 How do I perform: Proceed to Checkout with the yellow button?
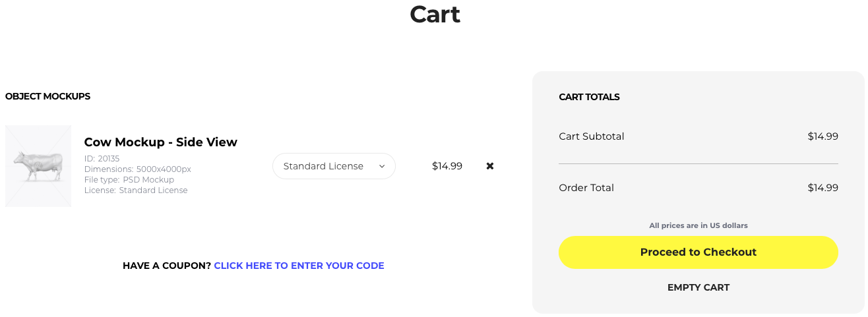tap(698, 252)
